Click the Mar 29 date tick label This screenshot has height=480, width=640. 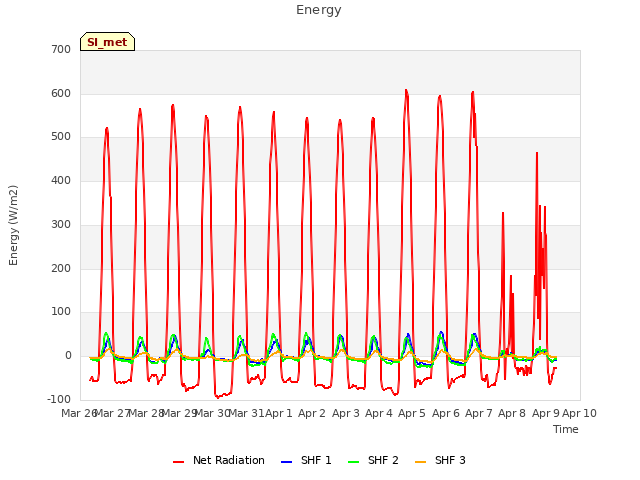(179, 413)
